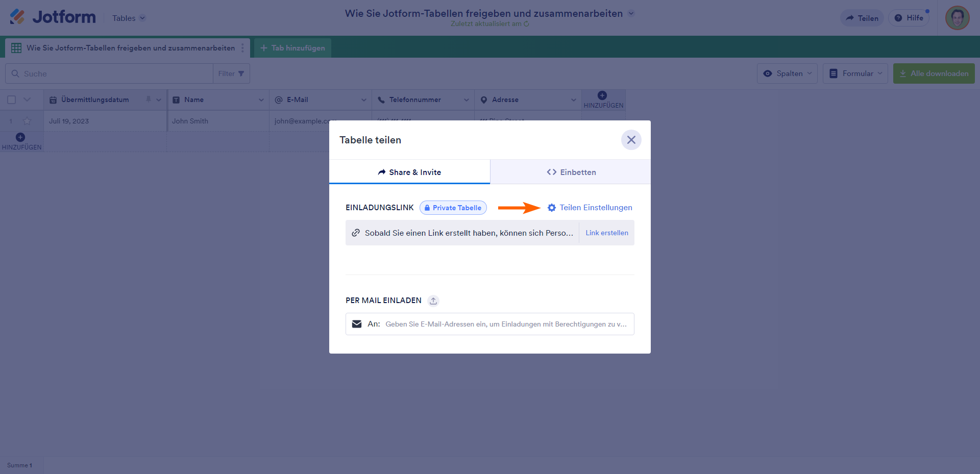
Task: Click the upload icon beside PER MAIL EINLADEN
Action: point(433,301)
